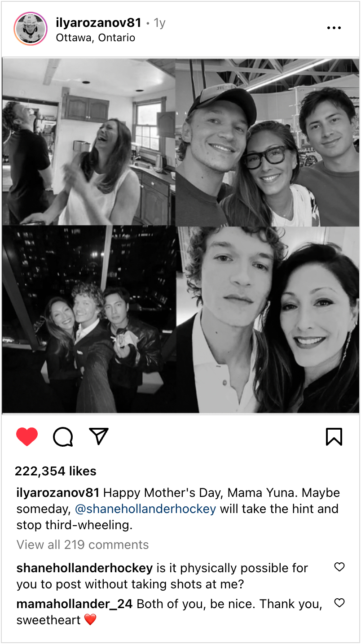Open the @shanehollanderhockey mention in caption

point(145,509)
